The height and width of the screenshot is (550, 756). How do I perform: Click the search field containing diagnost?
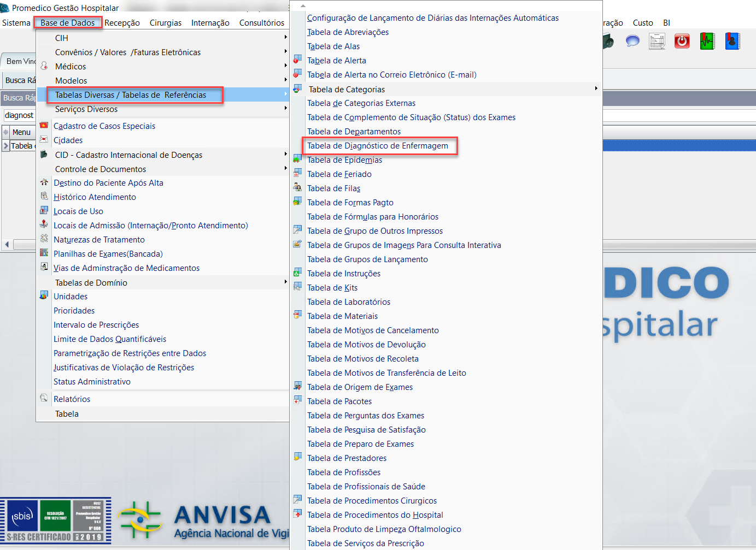click(x=19, y=115)
